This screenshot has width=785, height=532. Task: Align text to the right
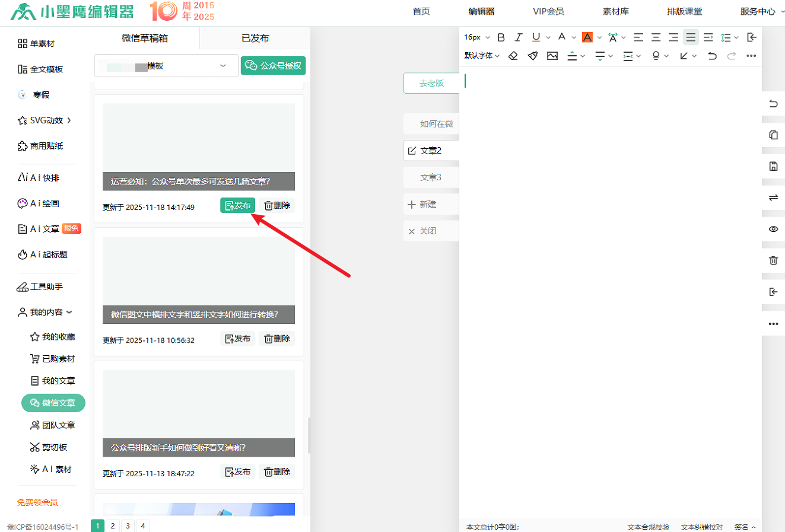click(x=673, y=37)
